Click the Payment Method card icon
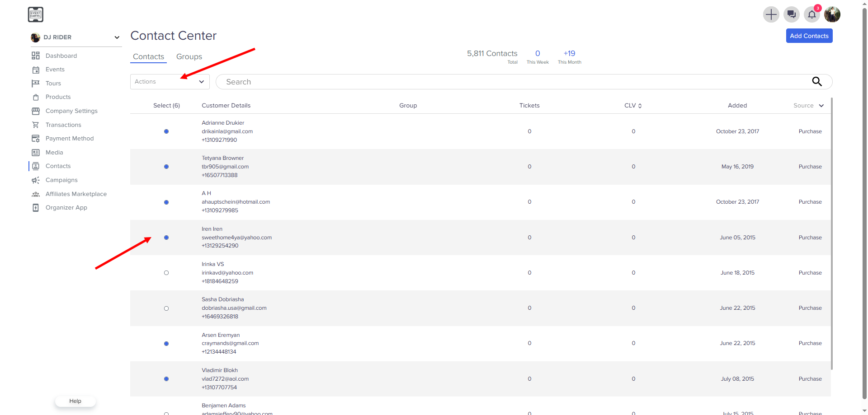 pyautogui.click(x=36, y=139)
